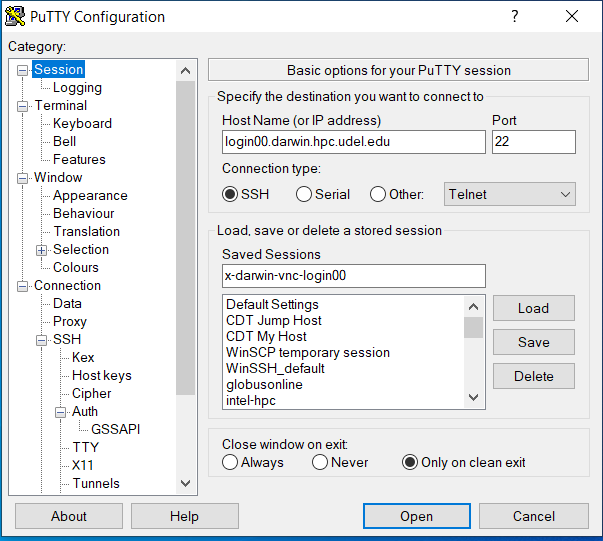Screen dimensions: 603x541
Task: Select the Serial connection type
Action: 306,195
